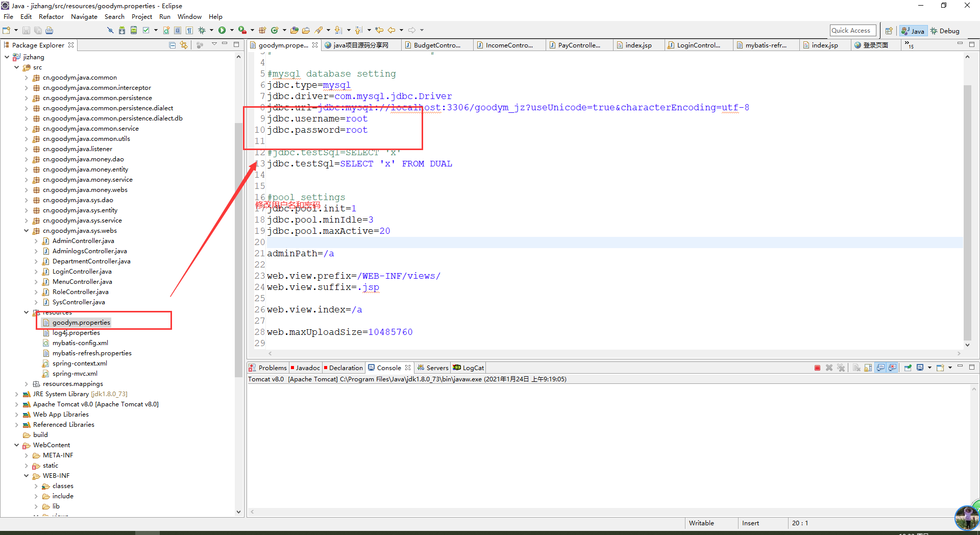980x535 pixels.
Task: Toggle Show Console When Standard Out Changes
Action: [880, 368]
